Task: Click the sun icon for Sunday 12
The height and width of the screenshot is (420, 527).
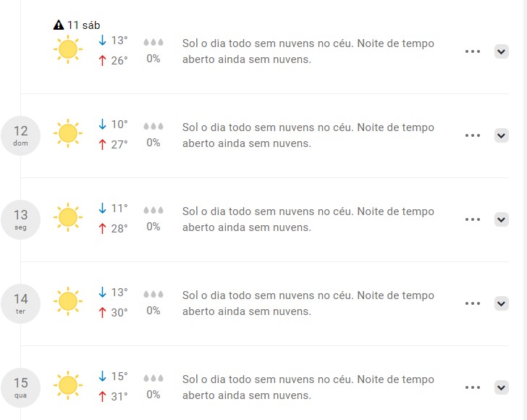Action: pos(67,133)
